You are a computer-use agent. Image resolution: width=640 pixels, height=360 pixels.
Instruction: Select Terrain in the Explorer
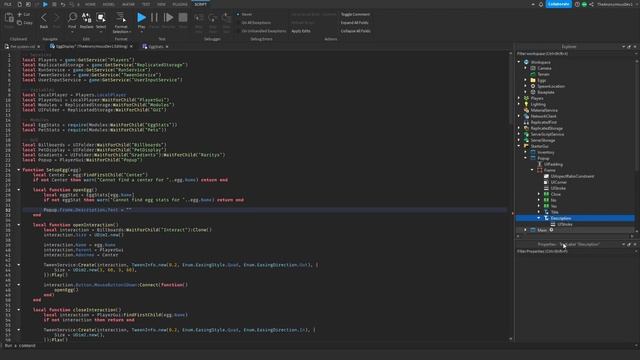543,74
